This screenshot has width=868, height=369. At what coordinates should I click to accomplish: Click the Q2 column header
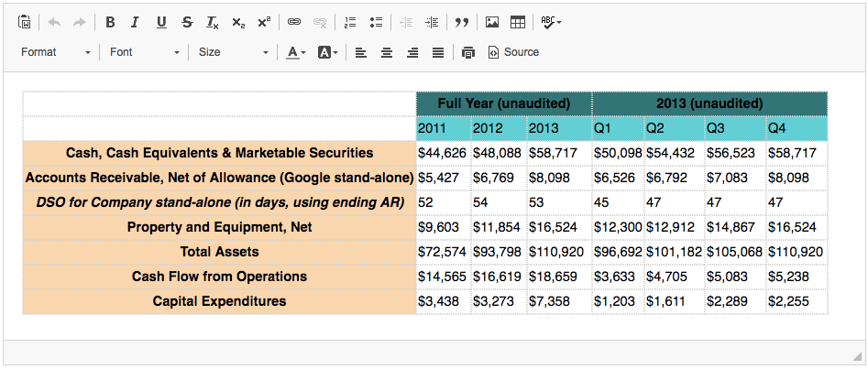tap(675, 128)
